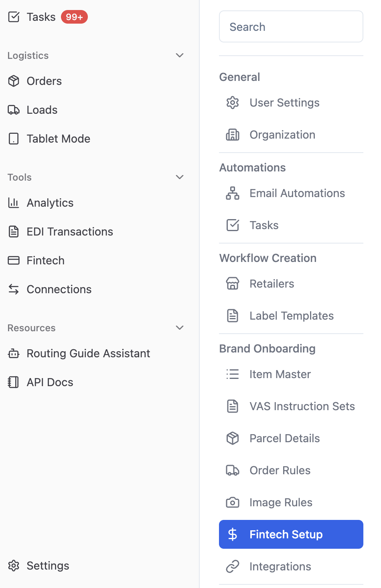Click the Order Rules truck icon
This screenshot has width=381, height=588.
pyautogui.click(x=233, y=470)
